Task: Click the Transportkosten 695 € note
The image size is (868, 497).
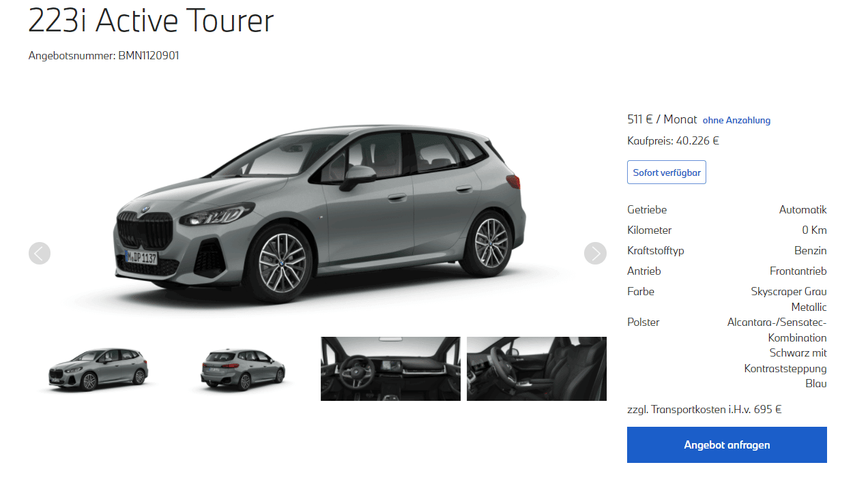Action: coord(704,410)
